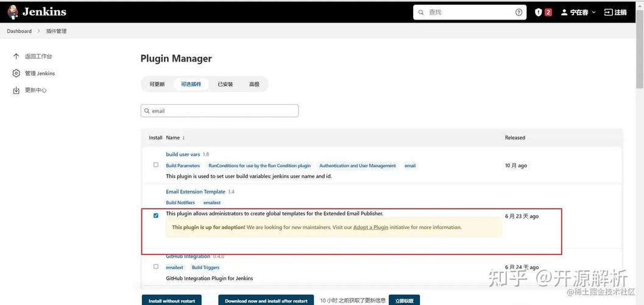Click the '10 月 ago' release date
The image size is (644, 305).
[516, 166]
